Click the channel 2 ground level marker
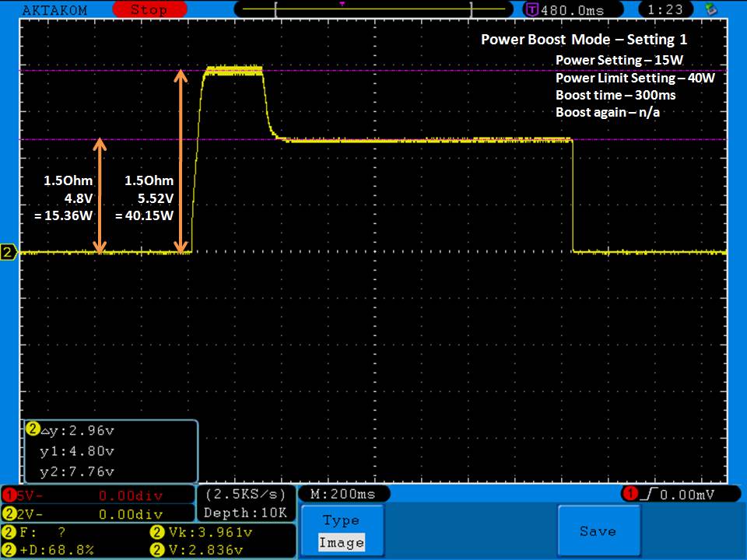 coord(9,252)
